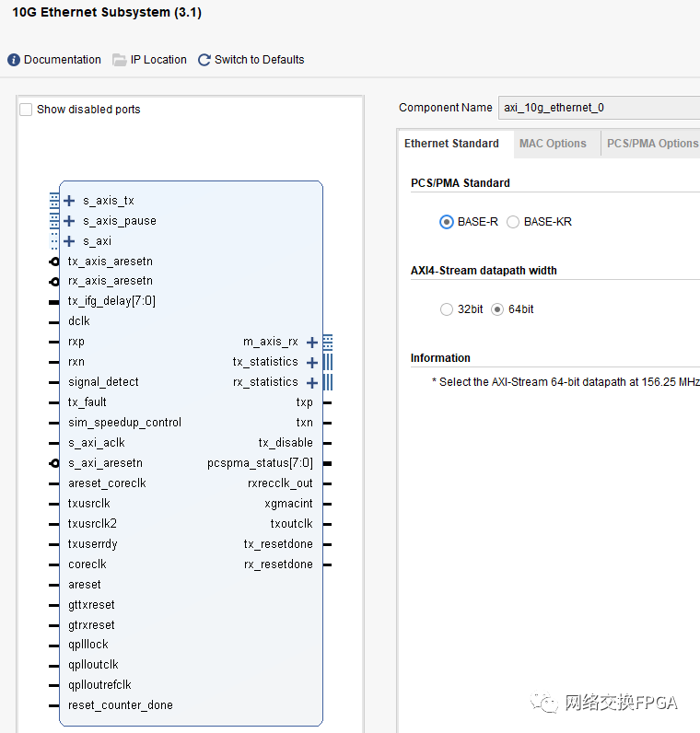Screen dimensions: 700x733
Task: Expand the tx_statistics interface
Action: tap(312, 362)
